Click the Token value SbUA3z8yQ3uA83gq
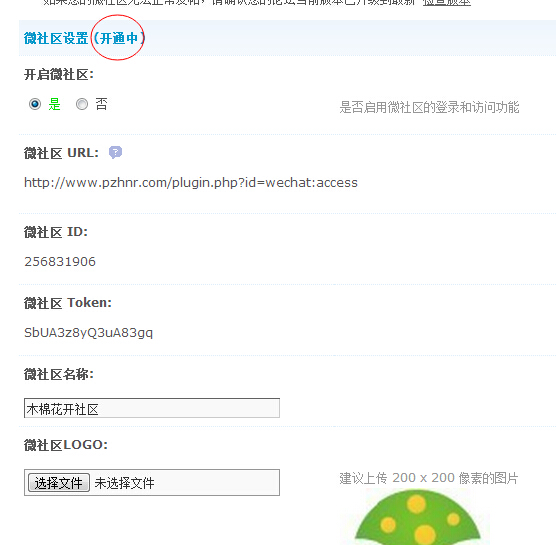 click(88, 333)
